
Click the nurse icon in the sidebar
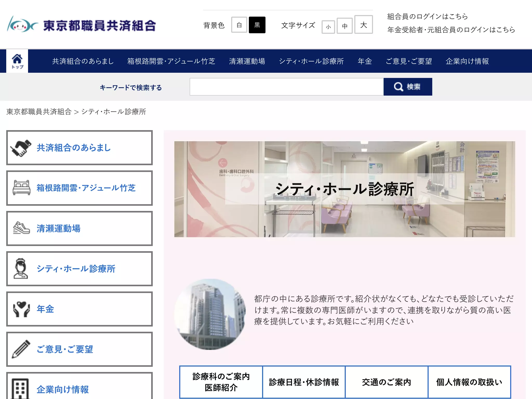(21, 268)
